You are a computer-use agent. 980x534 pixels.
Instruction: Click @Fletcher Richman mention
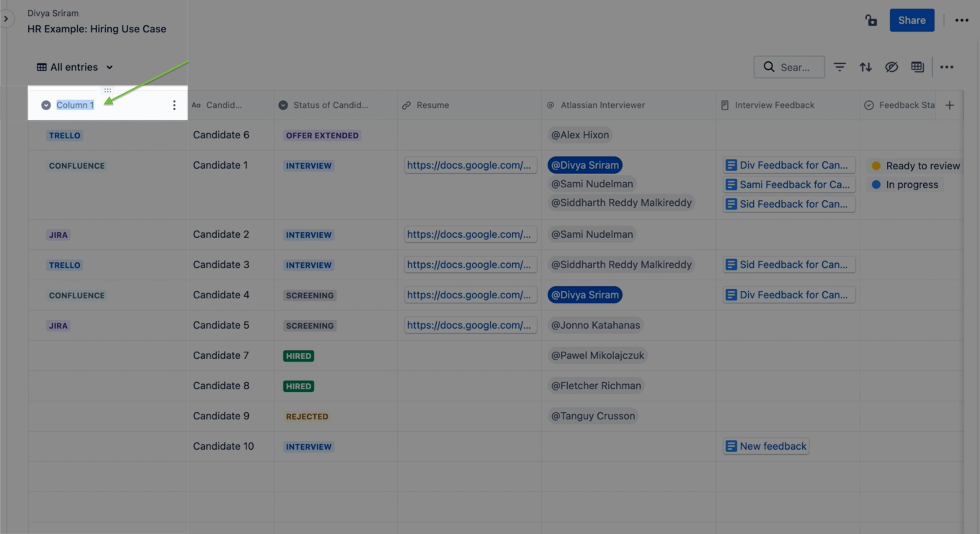[596, 386]
